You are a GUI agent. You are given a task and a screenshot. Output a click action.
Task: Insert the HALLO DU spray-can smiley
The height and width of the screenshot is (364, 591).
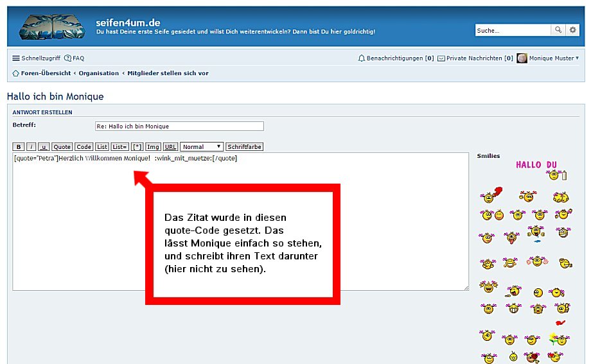pyautogui.click(x=540, y=170)
